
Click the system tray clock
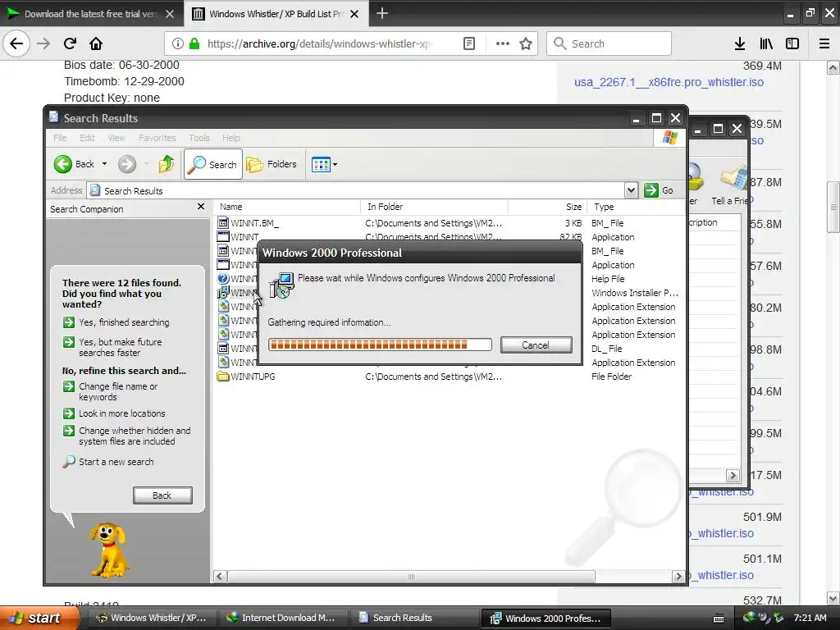(x=810, y=618)
